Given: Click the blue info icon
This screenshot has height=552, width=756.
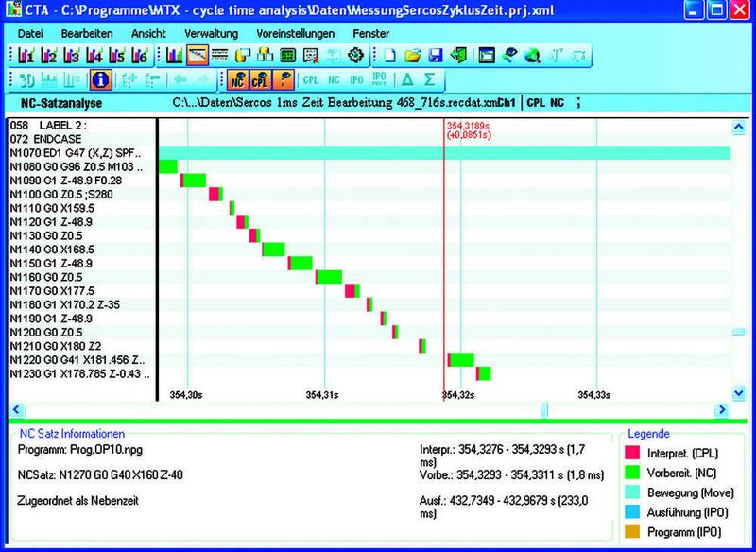Looking at the screenshot, I should (x=101, y=79).
